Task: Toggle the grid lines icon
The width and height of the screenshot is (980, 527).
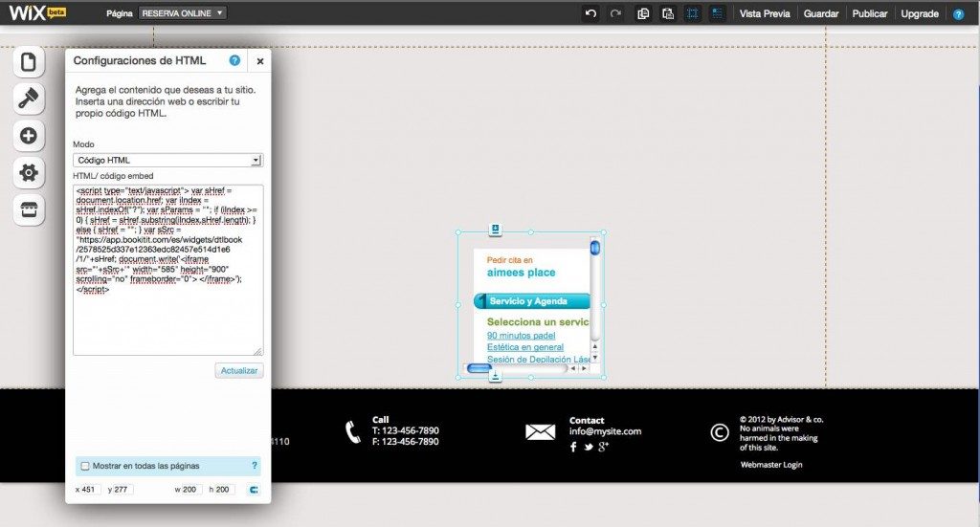Action: point(692,13)
